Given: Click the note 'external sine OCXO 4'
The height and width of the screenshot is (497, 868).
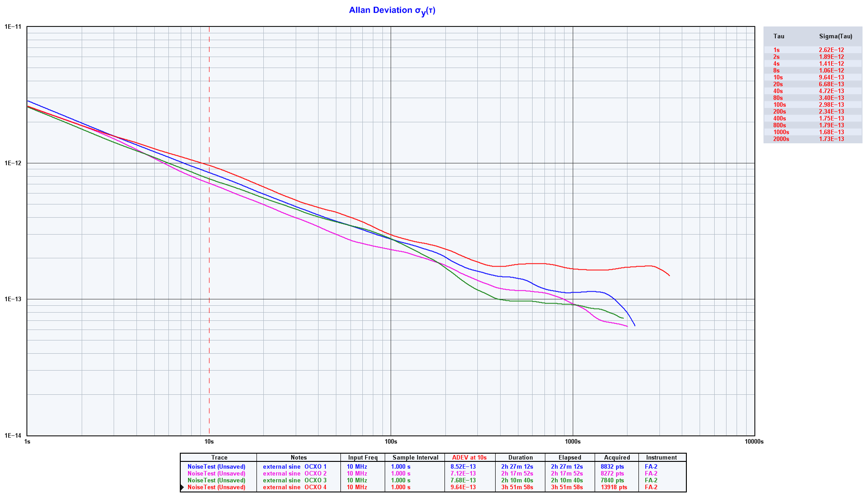Looking at the screenshot, I should 295,487.
